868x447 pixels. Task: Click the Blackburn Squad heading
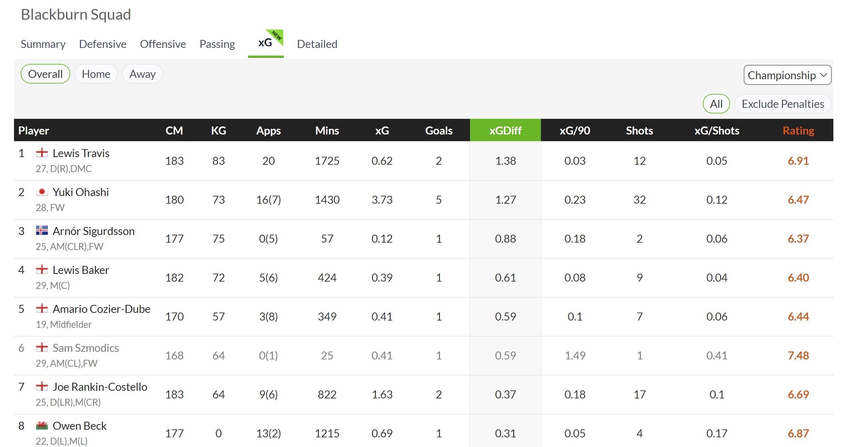point(76,14)
